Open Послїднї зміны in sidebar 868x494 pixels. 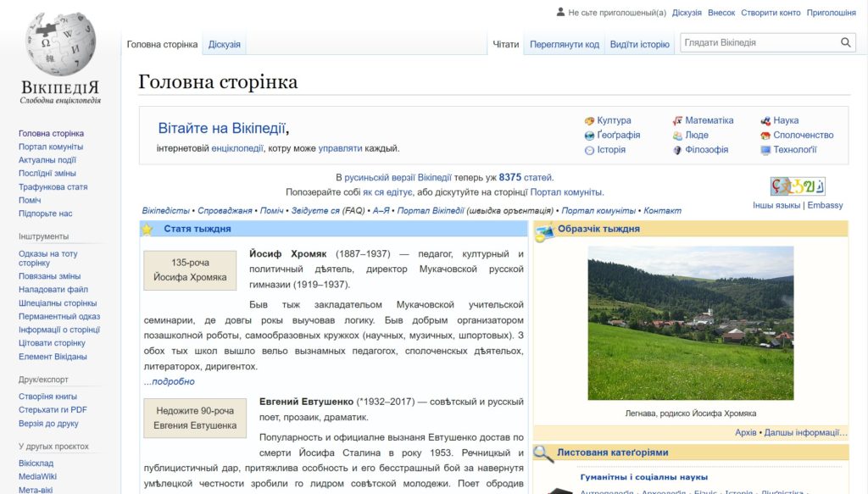point(47,174)
